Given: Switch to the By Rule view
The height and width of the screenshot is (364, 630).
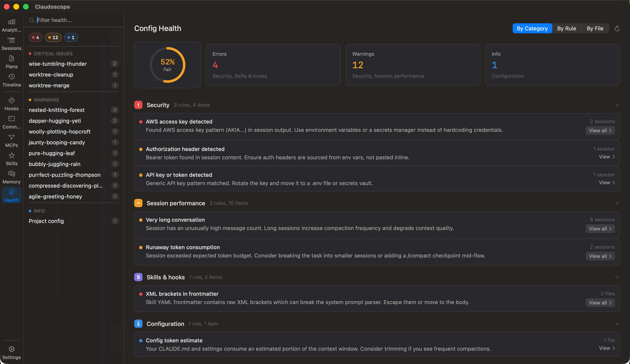Looking at the screenshot, I should pyautogui.click(x=566, y=28).
